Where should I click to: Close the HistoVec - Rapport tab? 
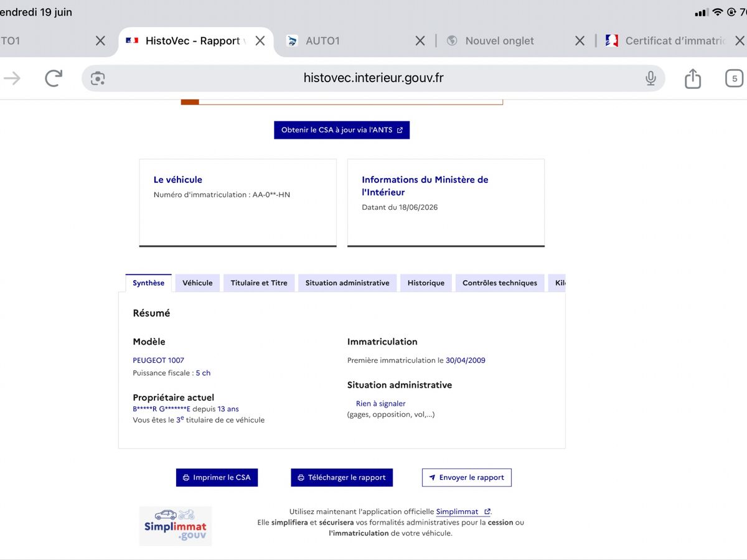(x=260, y=40)
